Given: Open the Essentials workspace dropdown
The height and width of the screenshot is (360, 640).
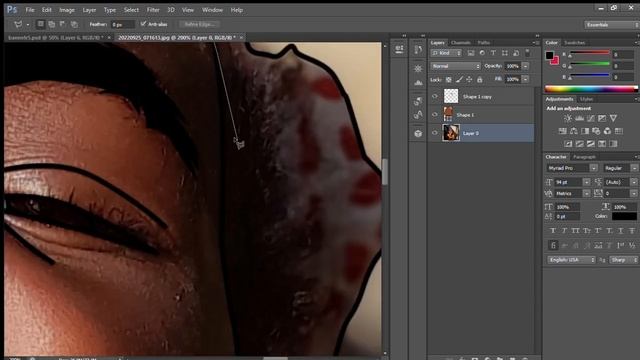Looking at the screenshot, I should coord(611,25).
